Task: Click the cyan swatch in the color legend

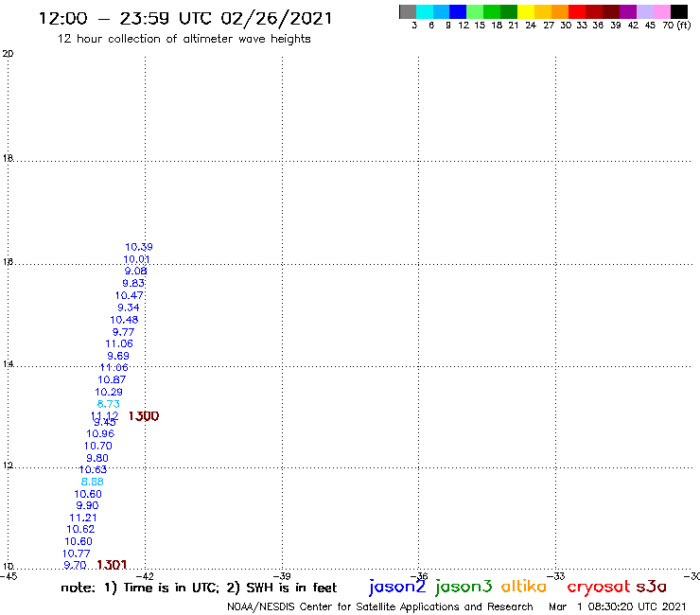Action: point(425,11)
